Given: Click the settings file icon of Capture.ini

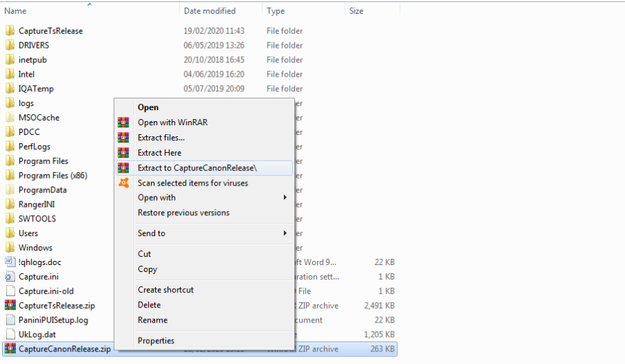Looking at the screenshot, I should 10,276.
